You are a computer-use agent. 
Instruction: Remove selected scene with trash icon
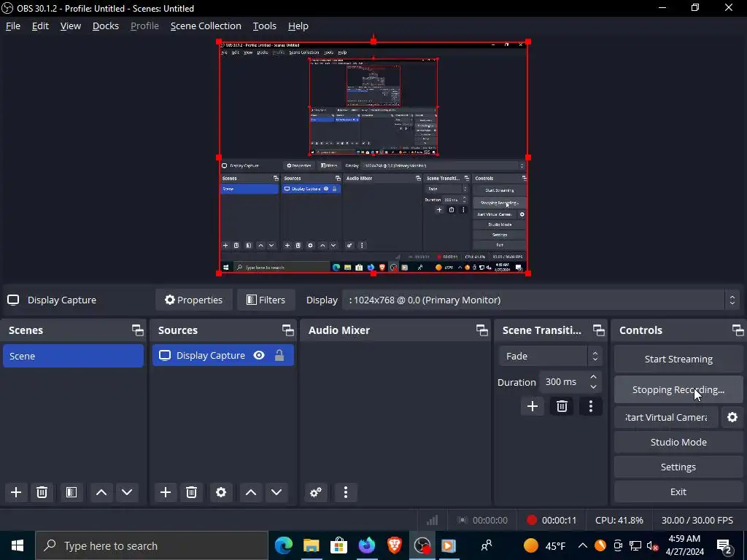click(42, 492)
